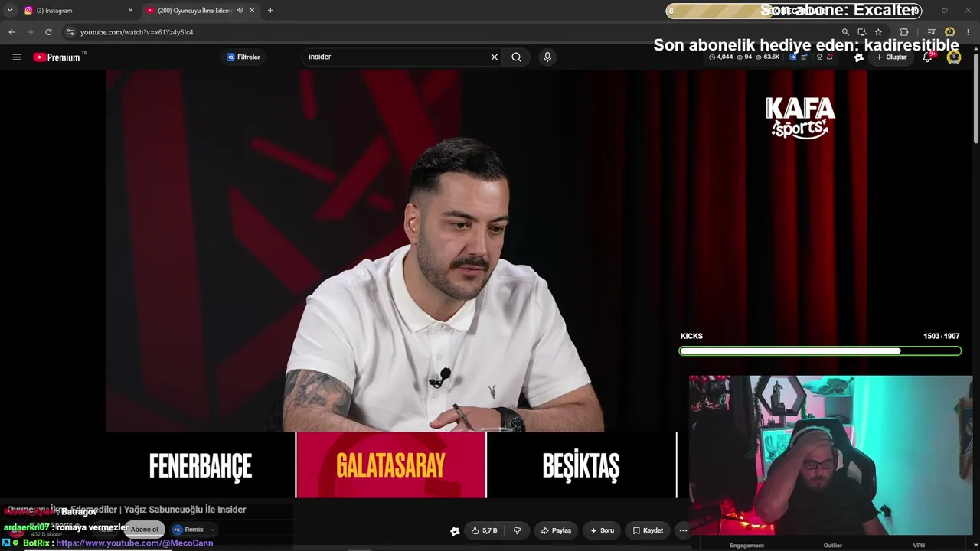Open the Oluştur create button
The image size is (980, 551).
[x=891, y=57]
